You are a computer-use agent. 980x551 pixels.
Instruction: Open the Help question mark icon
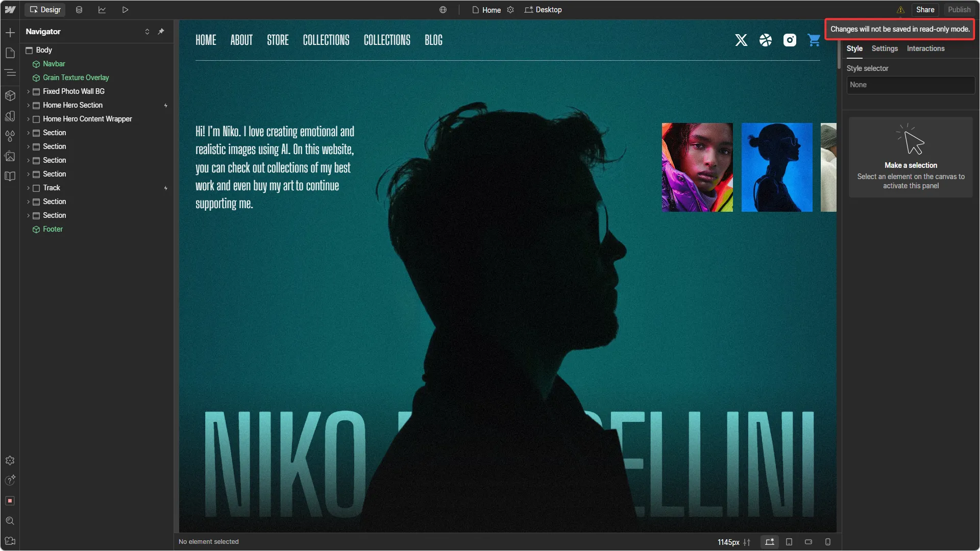tap(10, 480)
